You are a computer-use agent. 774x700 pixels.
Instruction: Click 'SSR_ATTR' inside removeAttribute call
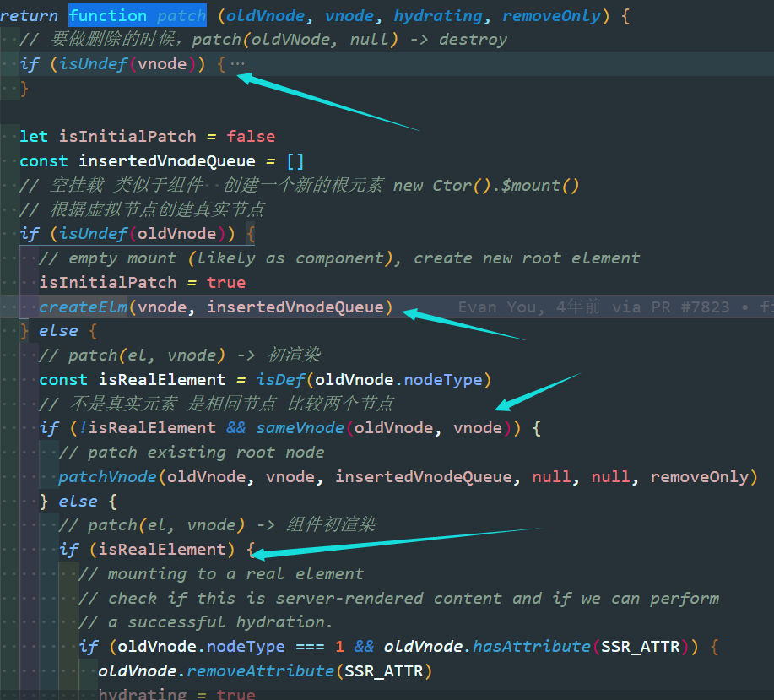click(x=383, y=671)
